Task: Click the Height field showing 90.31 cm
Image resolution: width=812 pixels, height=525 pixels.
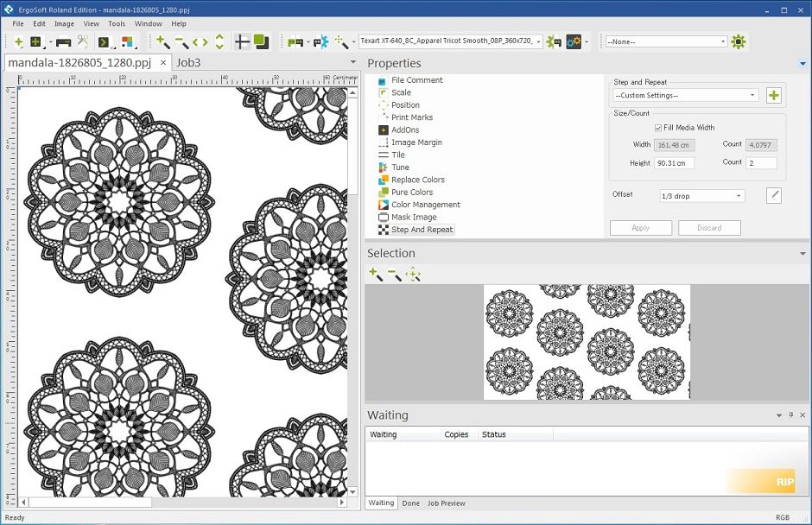Action: (674, 163)
